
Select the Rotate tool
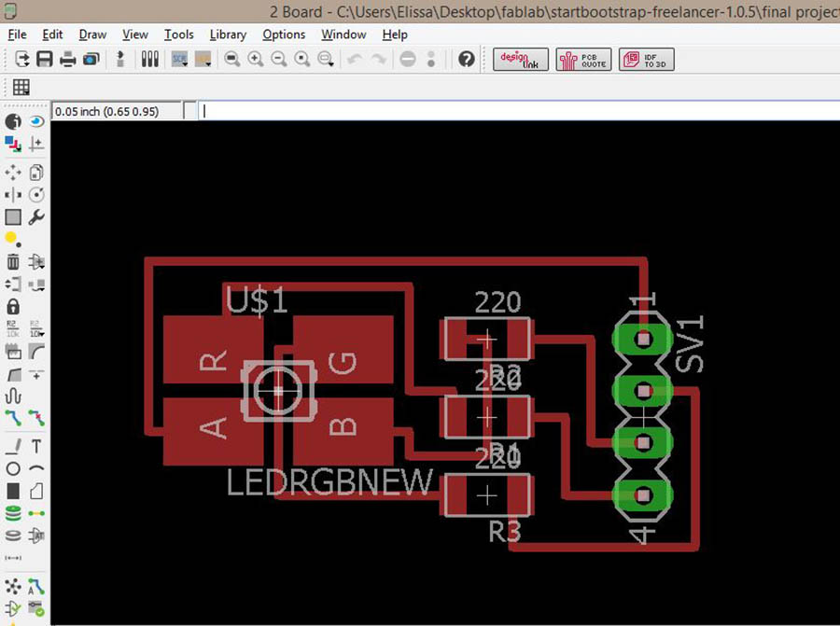click(36, 195)
